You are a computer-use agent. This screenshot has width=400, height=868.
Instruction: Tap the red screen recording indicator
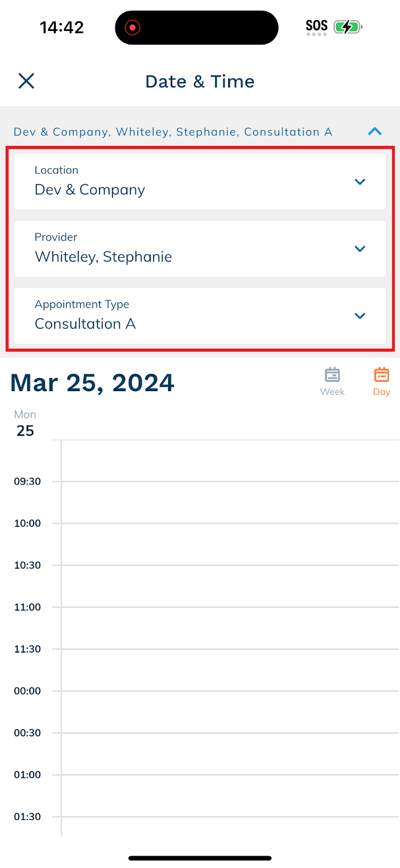click(132, 27)
